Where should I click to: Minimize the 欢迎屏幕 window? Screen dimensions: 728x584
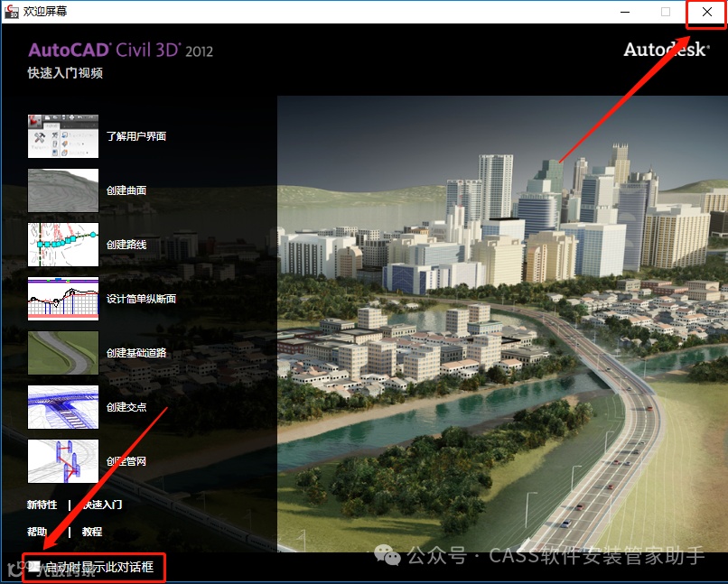coord(625,12)
